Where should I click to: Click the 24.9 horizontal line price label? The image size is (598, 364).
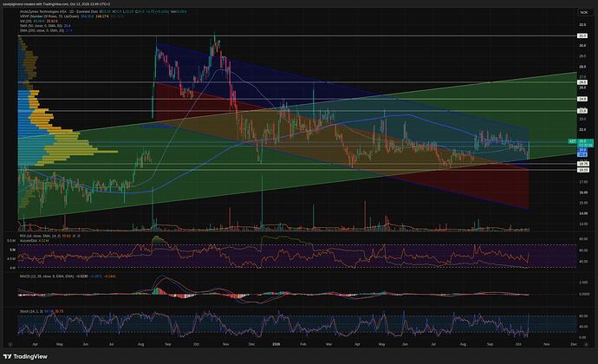click(x=582, y=99)
